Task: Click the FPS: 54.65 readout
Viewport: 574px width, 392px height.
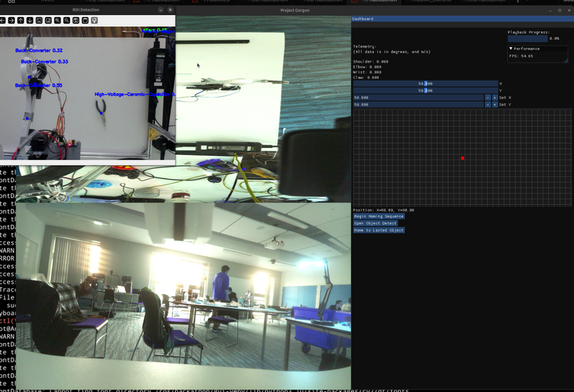Action: (x=521, y=56)
